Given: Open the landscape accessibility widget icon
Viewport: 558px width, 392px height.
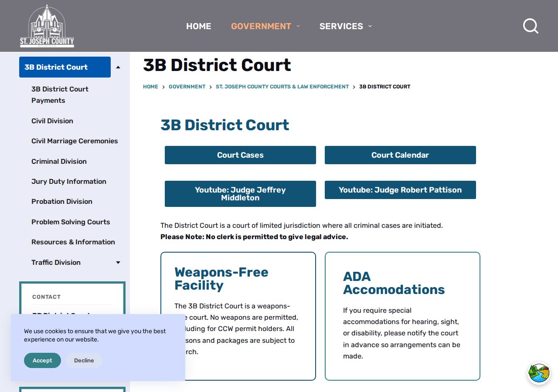Looking at the screenshot, I should tap(539, 373).
